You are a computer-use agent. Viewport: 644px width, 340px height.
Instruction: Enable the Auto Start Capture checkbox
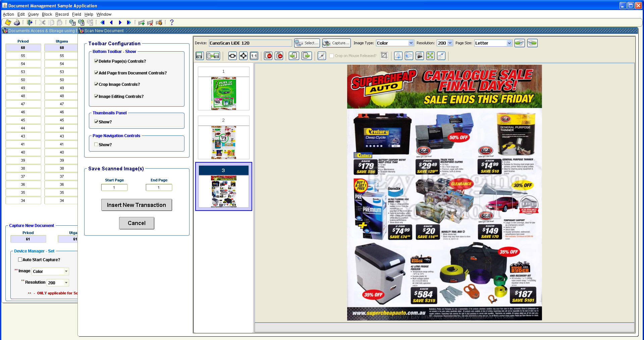tap(20, 260)
